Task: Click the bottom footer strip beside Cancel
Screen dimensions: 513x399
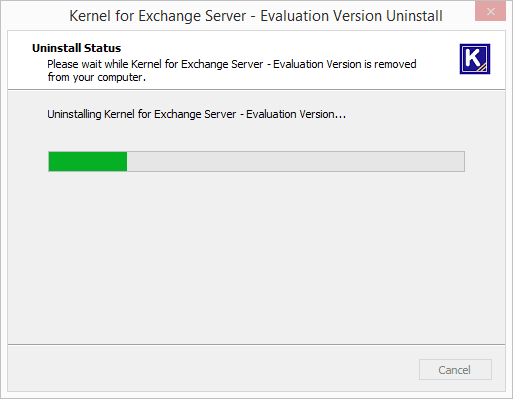Action: [x=213, y=368]
